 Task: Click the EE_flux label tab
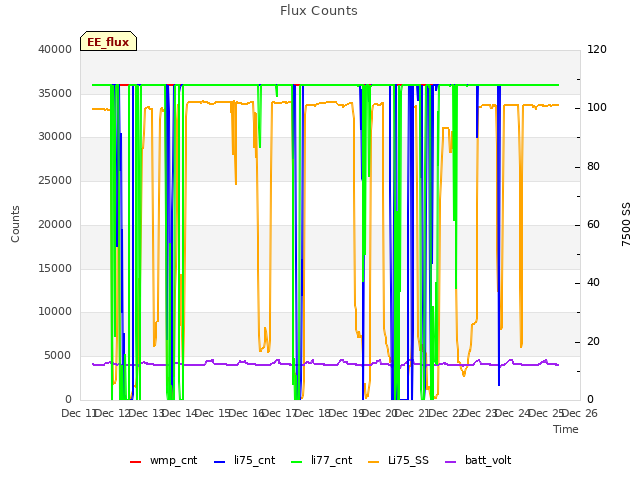[x=108, y=41]
